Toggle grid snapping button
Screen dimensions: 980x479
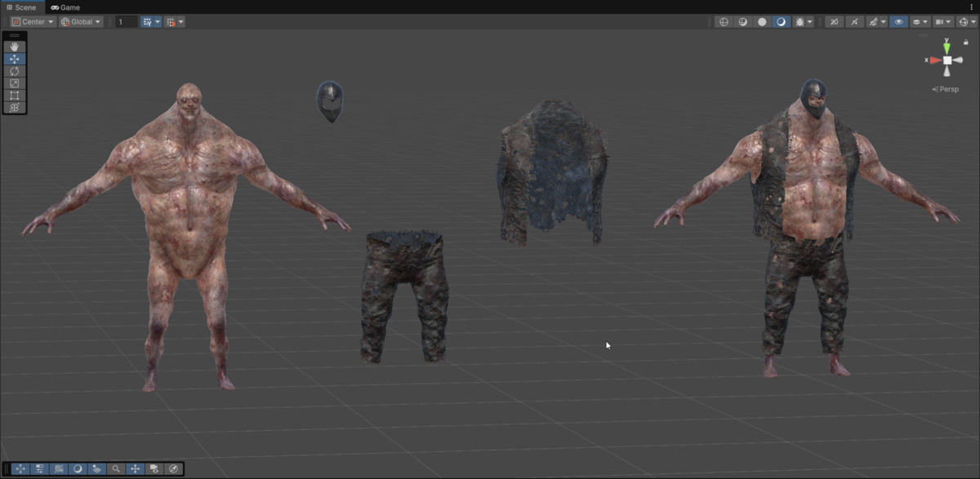coord(147,22)
